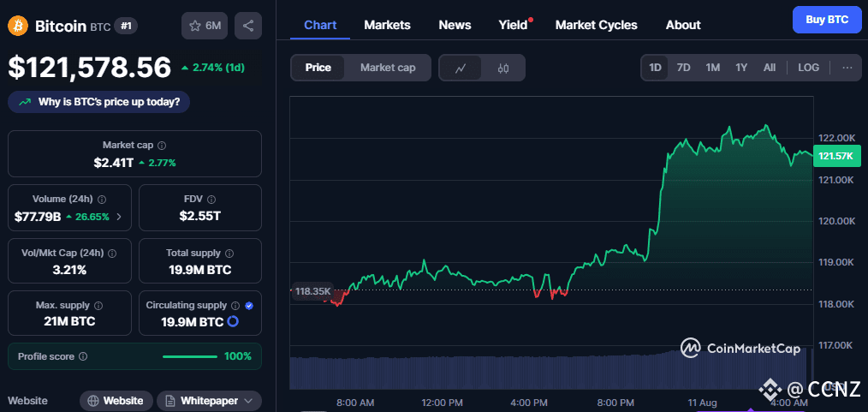868x412 pixels.
Task: Select the Price chart toggle
Action: (x=318, y=68)
